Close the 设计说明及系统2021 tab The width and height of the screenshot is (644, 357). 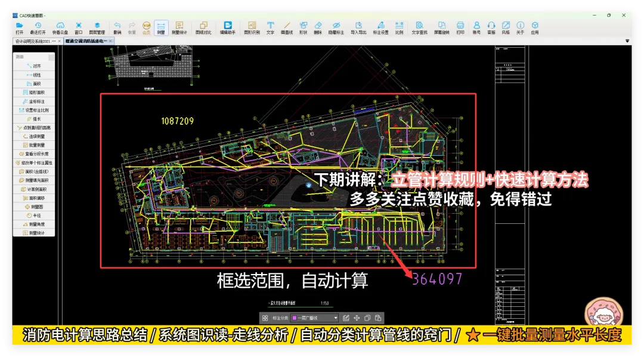60,41
